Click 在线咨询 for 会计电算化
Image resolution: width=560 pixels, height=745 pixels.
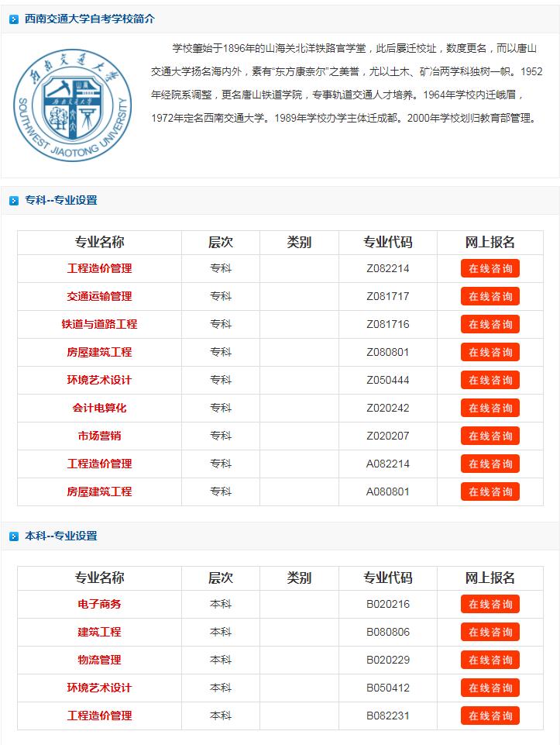(490, 408)
